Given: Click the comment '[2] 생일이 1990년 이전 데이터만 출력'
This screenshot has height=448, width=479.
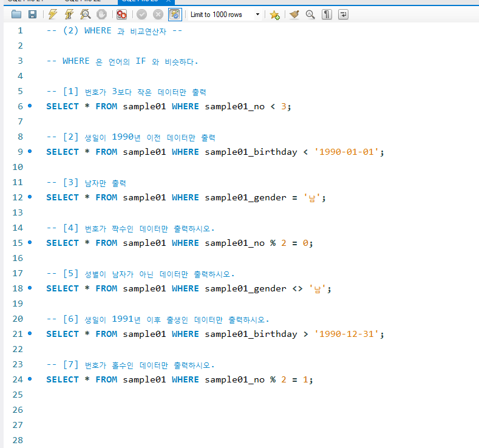Looking at the screenshot, I should pos(139,137).
